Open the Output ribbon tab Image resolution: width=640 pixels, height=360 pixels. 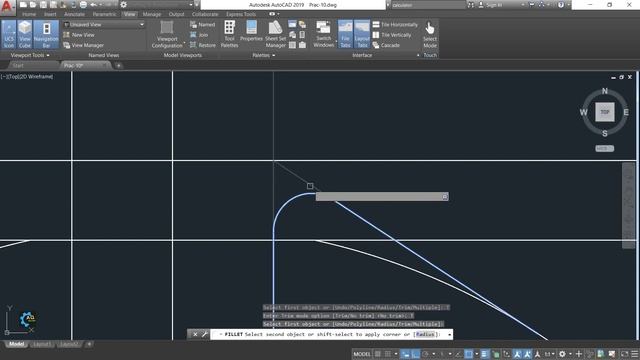(x=176, y=14)
